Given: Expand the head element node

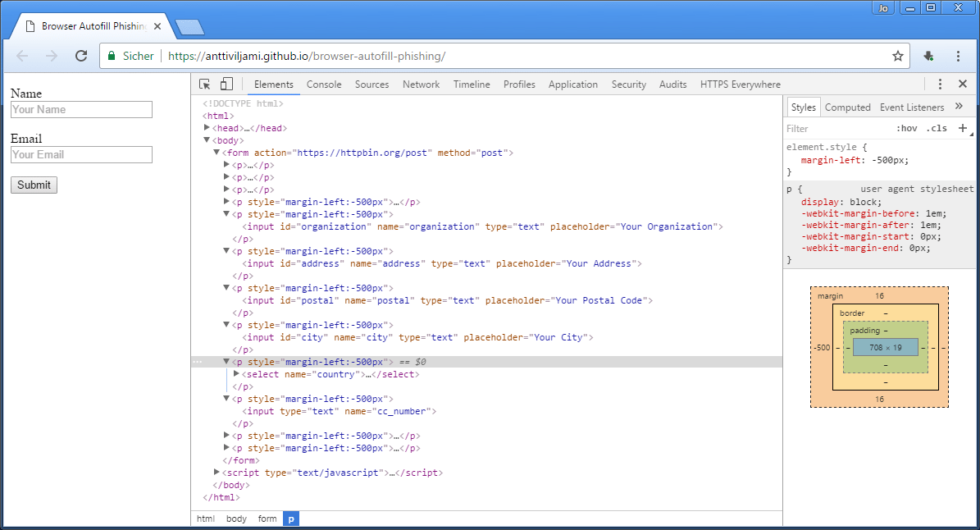Looking at the screenshot, I should click(206, 127).
